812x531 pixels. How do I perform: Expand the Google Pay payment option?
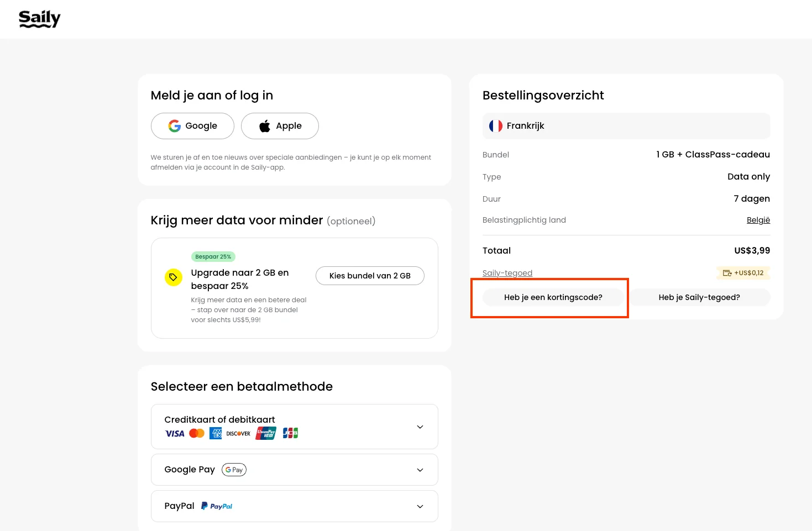coord(420,470)
